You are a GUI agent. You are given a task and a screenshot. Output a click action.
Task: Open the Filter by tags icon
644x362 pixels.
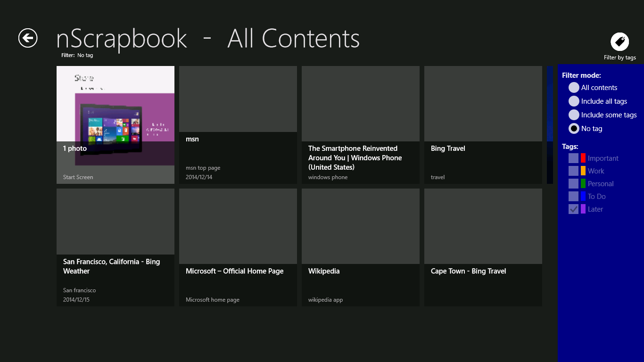(619, 42)
